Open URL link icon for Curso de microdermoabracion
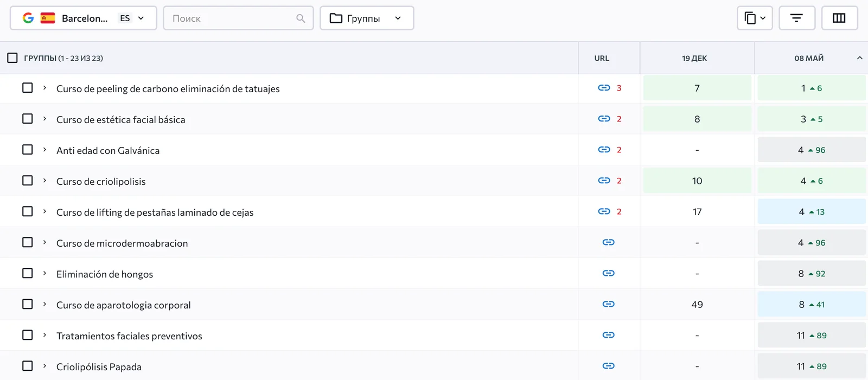 (609, 242)
